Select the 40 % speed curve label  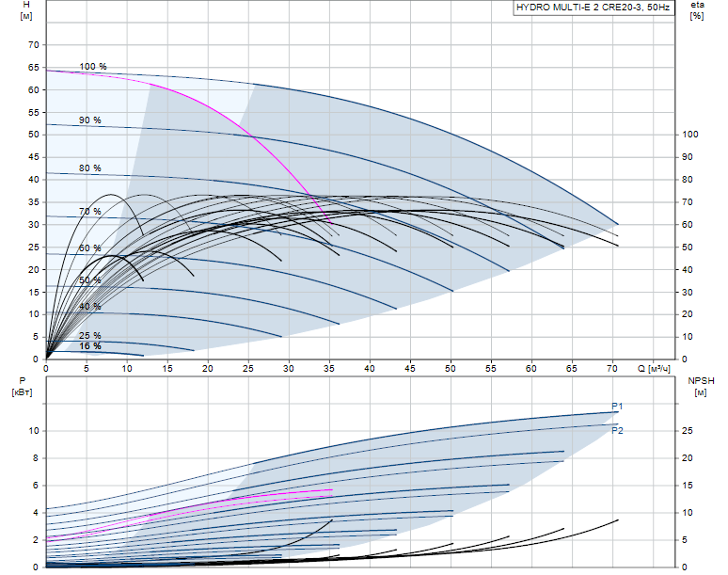(89, 307)
